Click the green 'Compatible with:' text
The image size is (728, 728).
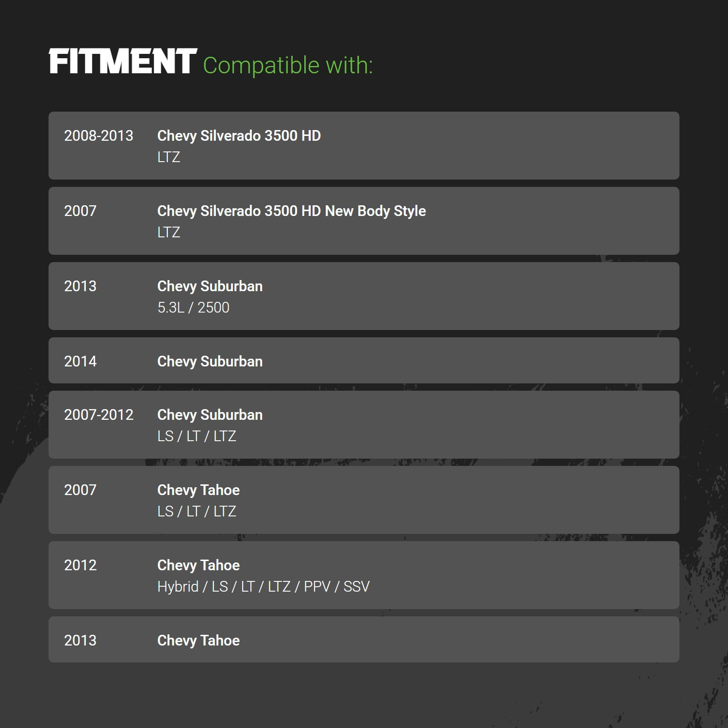[288, 65]
